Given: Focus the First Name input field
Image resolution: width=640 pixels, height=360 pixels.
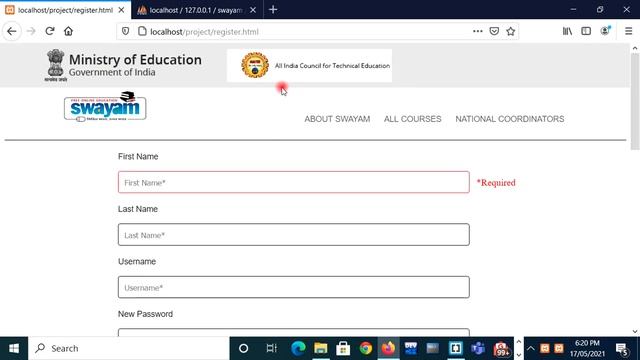Looking at the screenshot, I should (x=293, y=182).
